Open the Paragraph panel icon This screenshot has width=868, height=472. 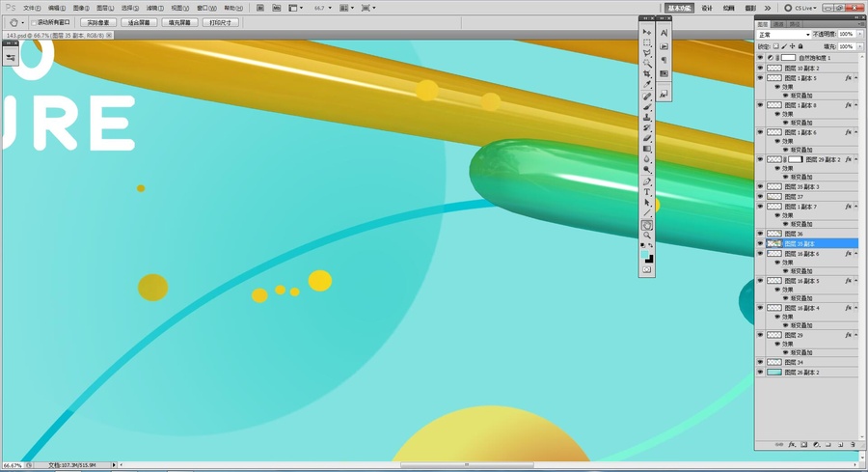[664, 61]
